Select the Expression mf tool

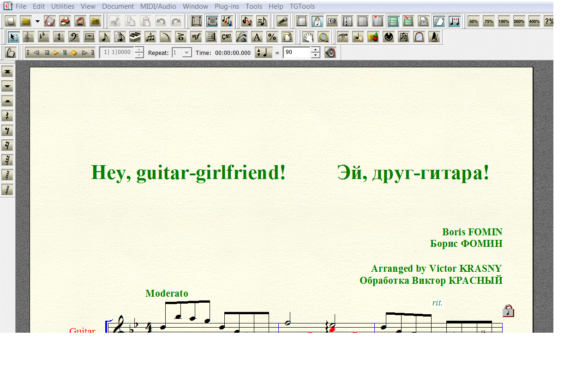coord(196,37)
